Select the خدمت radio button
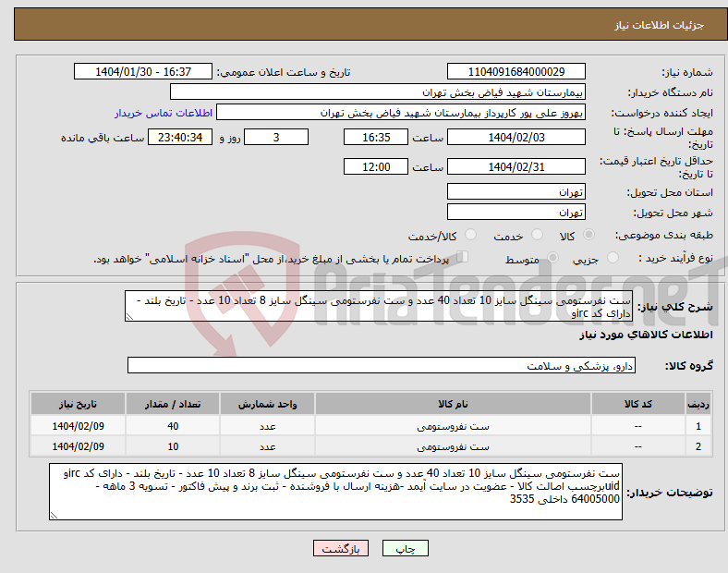The height and width of the screenshot is (573, 728). click(537, 235)
